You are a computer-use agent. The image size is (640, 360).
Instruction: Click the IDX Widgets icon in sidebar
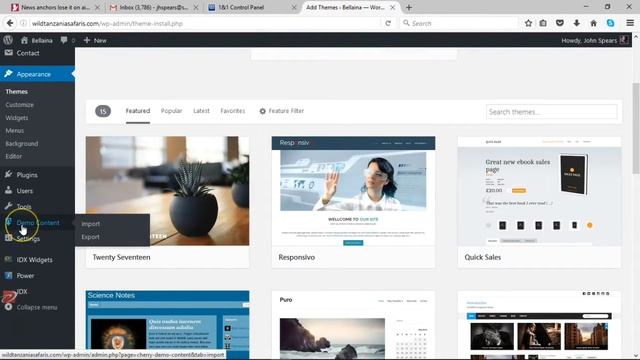click(8, 260)
